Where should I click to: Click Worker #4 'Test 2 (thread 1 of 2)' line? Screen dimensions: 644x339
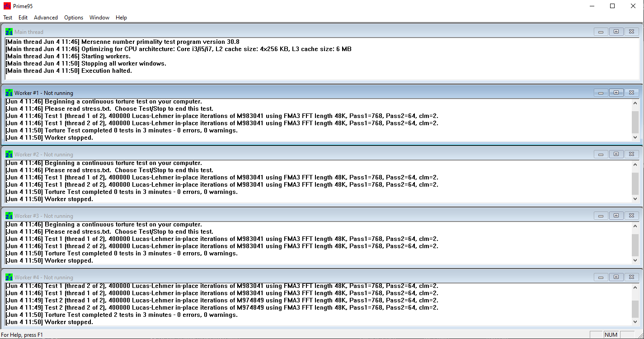click(222, 300)
